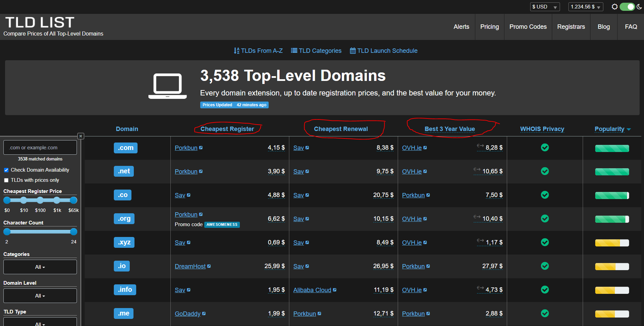Click the AWESOMENESS promo code badge
This screenshot has width=644, height=326.
(x=222, y=224)
